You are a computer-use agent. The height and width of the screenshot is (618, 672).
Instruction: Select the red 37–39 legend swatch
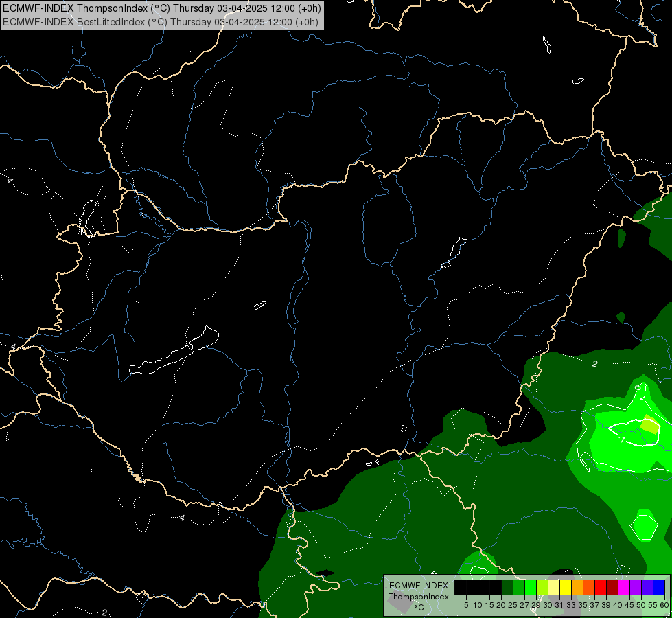tap(601, 587)
